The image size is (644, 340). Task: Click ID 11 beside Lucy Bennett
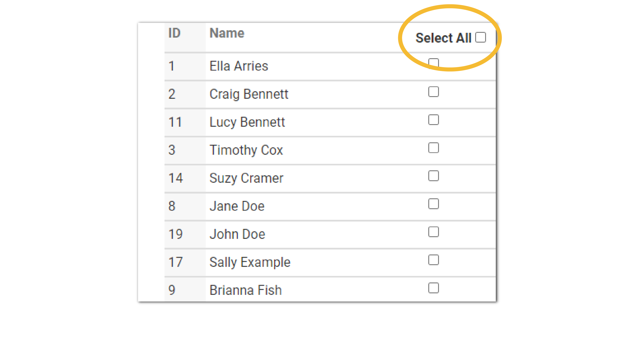point(175,122)
